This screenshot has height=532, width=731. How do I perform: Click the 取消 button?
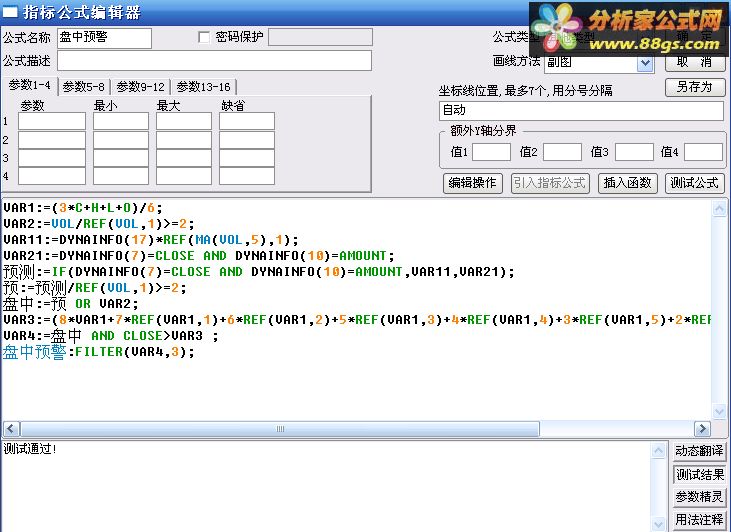(695, 62)
